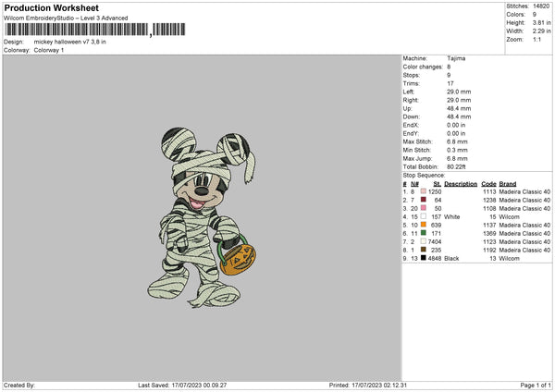This screenshot has height=392, width=555.
Task: Click the mummy Mickey embroidery design preview
Action: [202, 217]
